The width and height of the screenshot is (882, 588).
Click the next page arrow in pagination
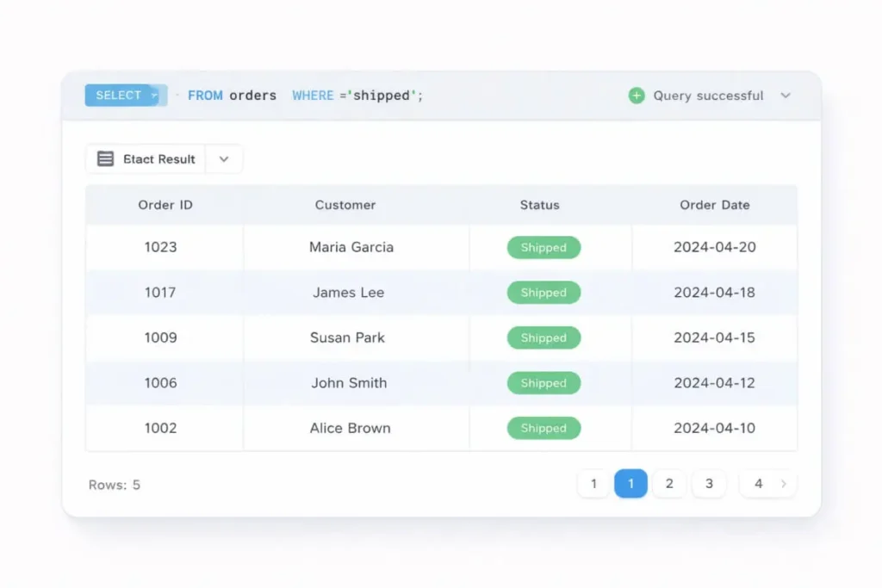pos(784,484)
